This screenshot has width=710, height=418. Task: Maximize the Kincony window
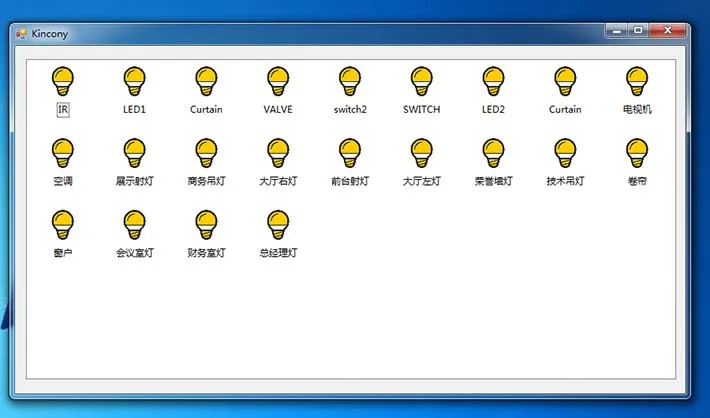click(638, 31)
